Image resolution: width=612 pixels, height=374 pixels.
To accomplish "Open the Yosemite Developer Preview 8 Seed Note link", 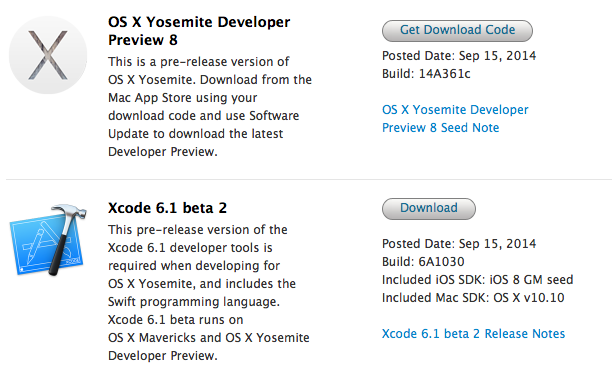I will coord(455,119).
